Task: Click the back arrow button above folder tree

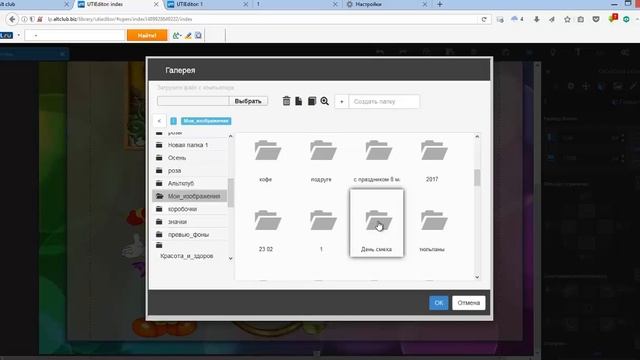Action: pos(159,121)
